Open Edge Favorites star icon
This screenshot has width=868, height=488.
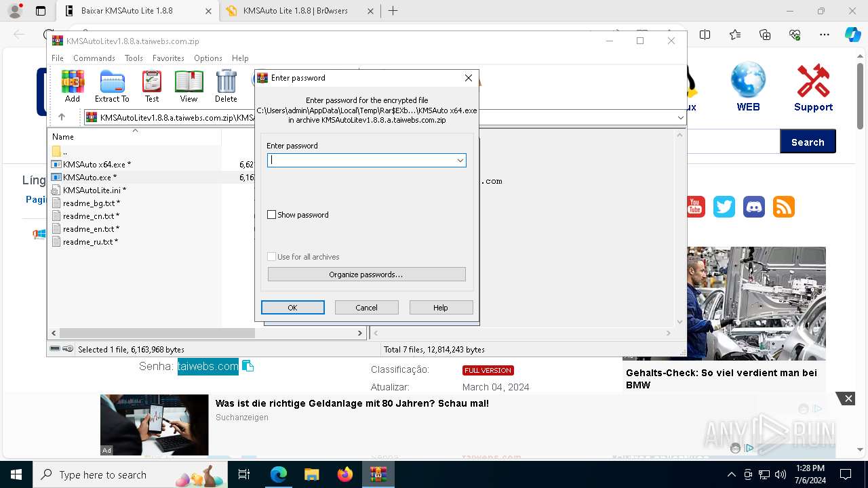[735, 35]
